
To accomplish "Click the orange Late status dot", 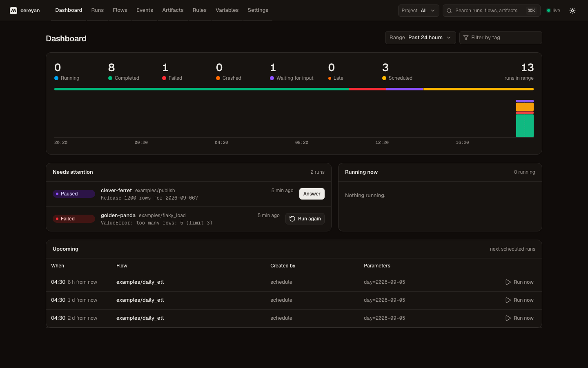I will [x=330, y=78].
